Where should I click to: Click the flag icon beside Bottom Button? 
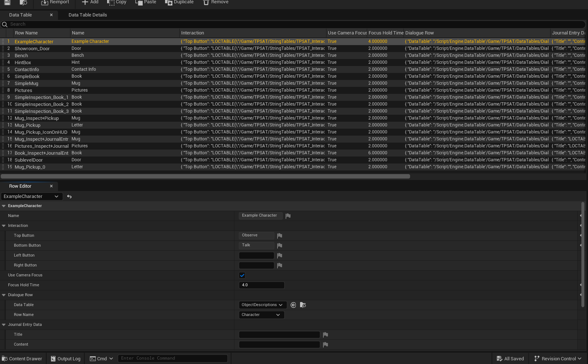[x=280, y=245]
